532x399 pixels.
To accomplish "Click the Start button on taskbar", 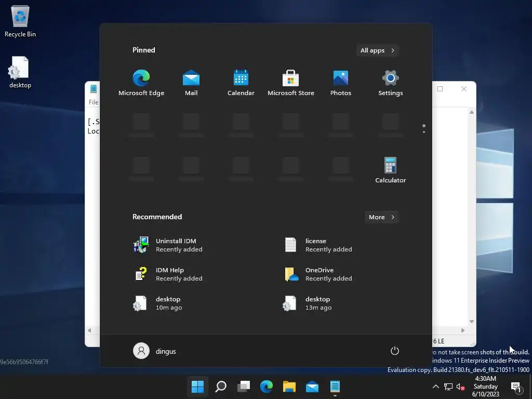I will pyautogui.click(x=197, y=386).
